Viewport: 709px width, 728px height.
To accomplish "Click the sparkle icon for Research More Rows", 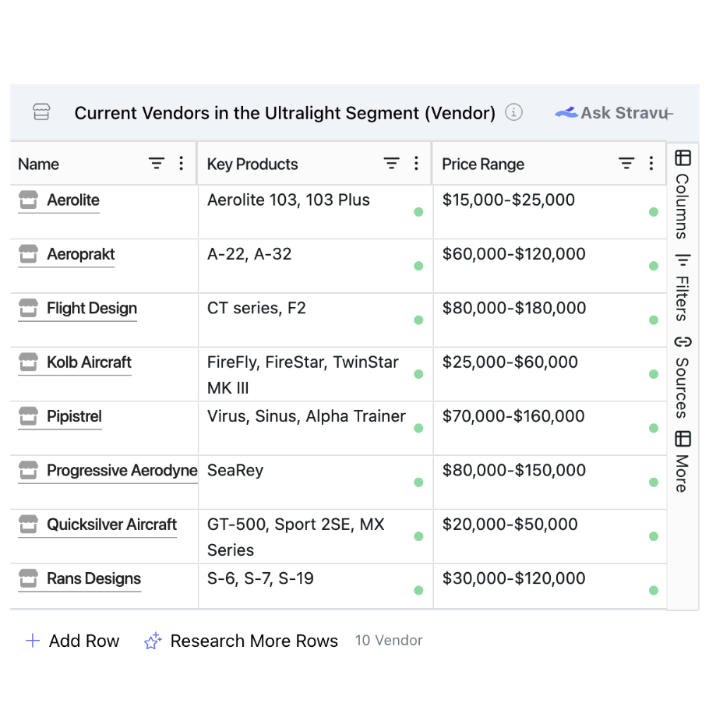I will coord(153,641).
